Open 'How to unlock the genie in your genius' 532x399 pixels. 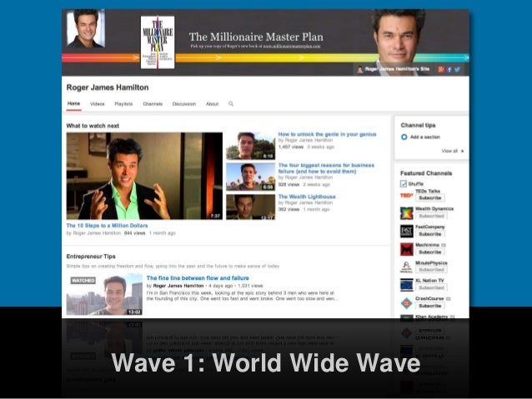coord(327,134)
